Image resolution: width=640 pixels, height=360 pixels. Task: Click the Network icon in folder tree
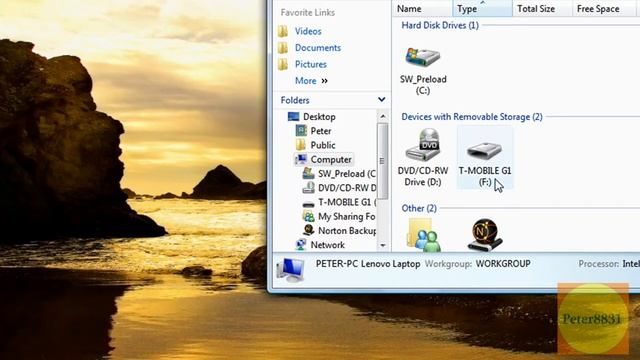click(301, 245)
